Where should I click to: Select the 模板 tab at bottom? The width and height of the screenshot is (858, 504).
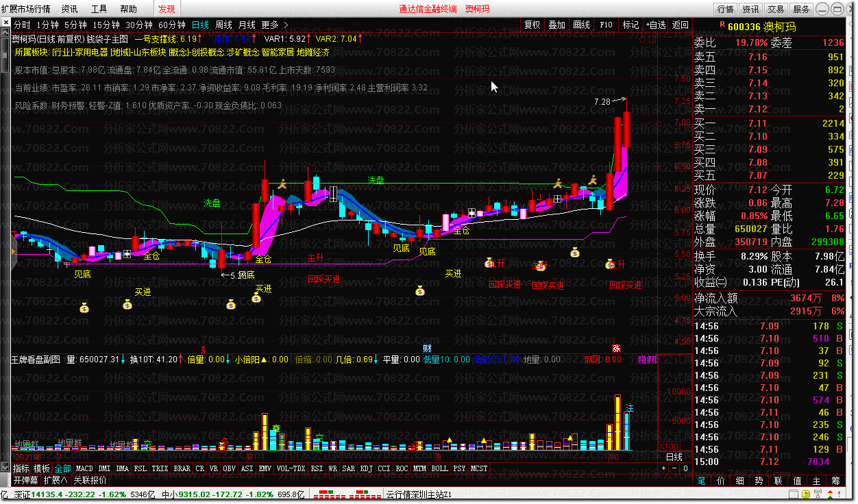point(42,468)
